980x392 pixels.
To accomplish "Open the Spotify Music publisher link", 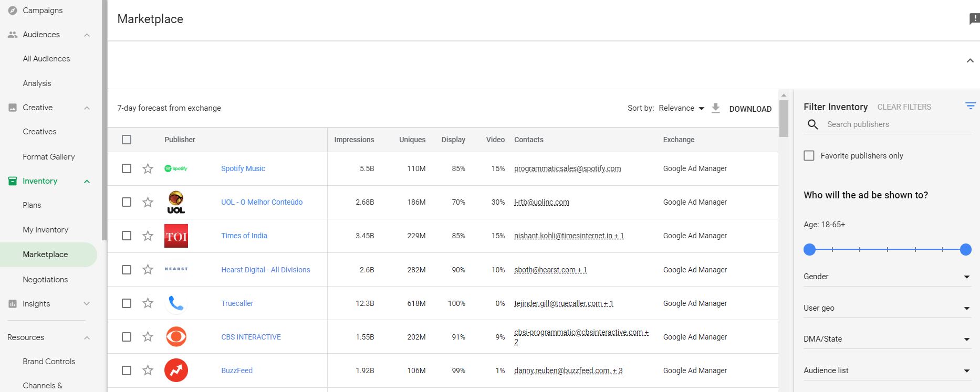I will 243,168.
